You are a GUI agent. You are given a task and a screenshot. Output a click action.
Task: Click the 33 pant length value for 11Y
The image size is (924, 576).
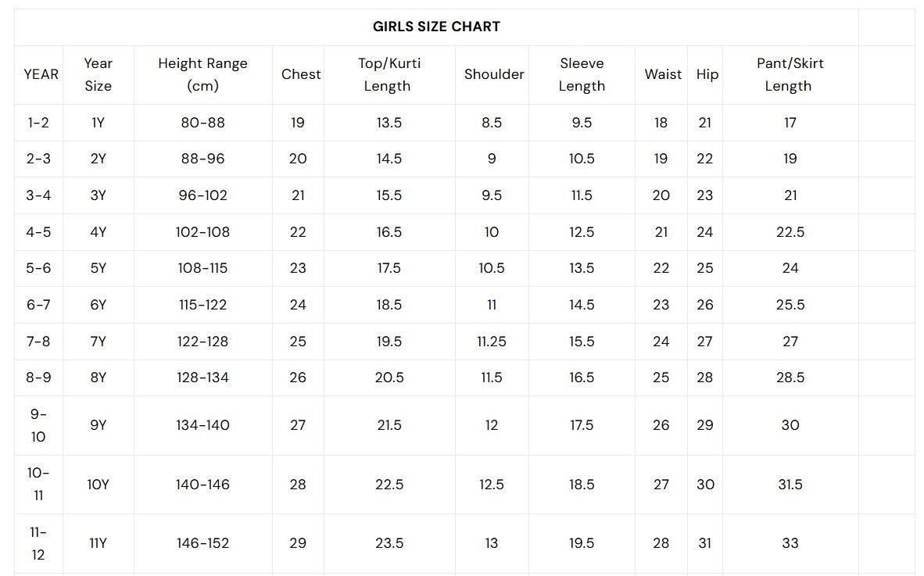pos(790,543)
